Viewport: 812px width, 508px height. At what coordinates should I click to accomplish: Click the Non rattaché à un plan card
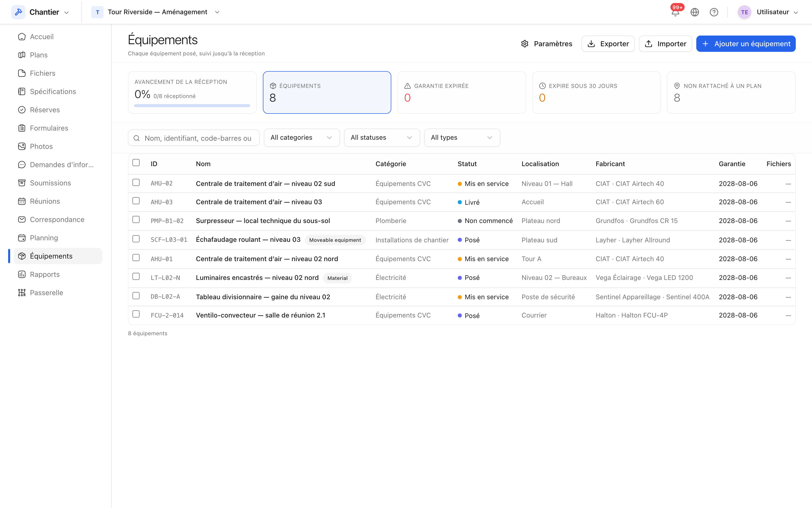tap(731, 92)
